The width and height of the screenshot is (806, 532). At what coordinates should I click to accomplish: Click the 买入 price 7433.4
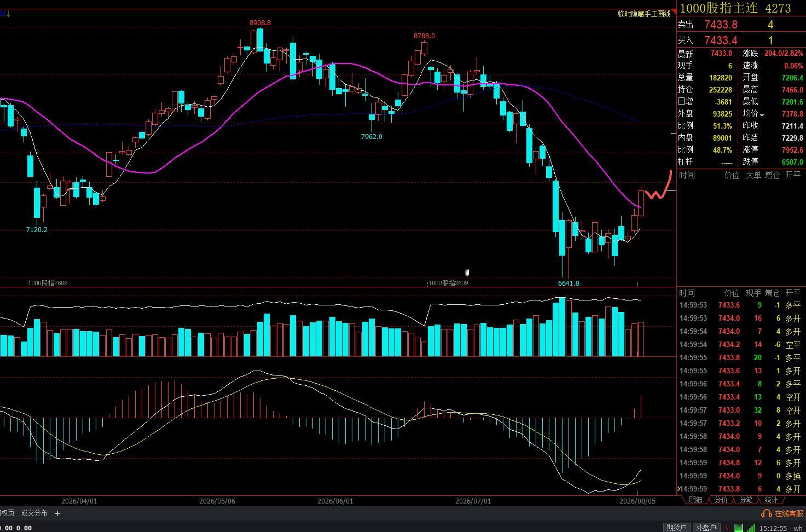click(x=721, y=41)
